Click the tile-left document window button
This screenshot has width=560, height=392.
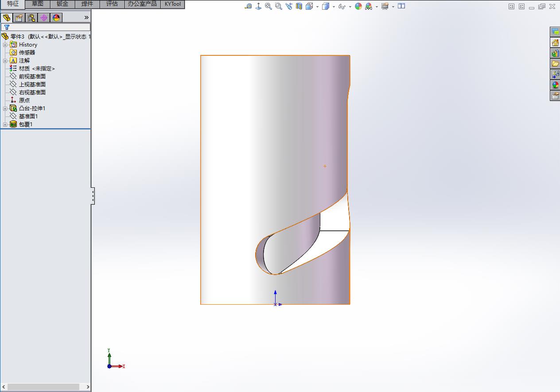click(x=511, y=6)
